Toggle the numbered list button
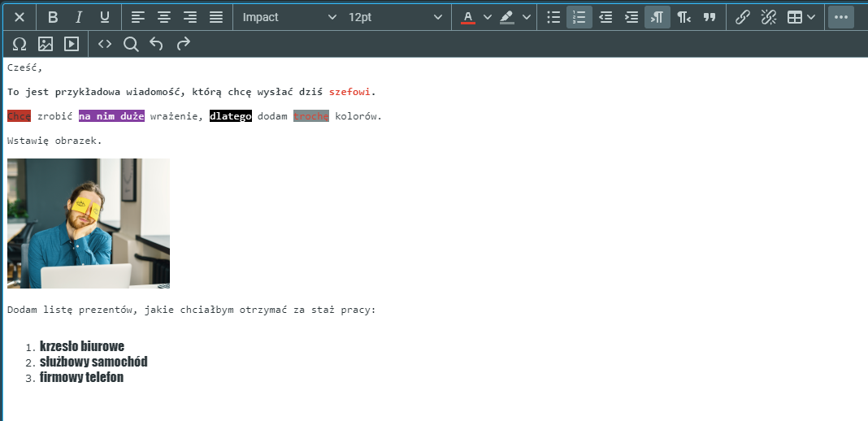This screenshot has width=868, height=421. click(579, 17)
